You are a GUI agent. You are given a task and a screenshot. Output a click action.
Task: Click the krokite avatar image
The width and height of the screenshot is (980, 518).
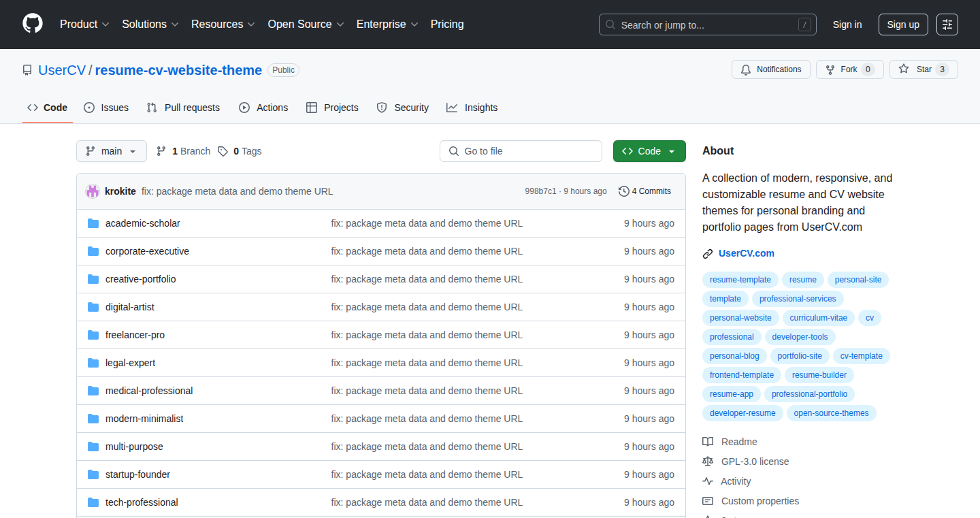coord(93,191)
